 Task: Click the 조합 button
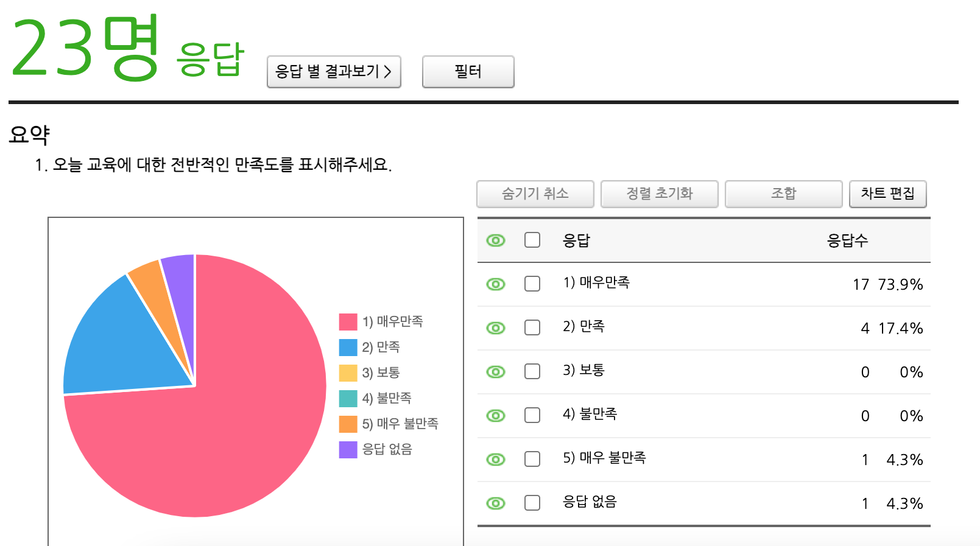(x=783, y=194)
